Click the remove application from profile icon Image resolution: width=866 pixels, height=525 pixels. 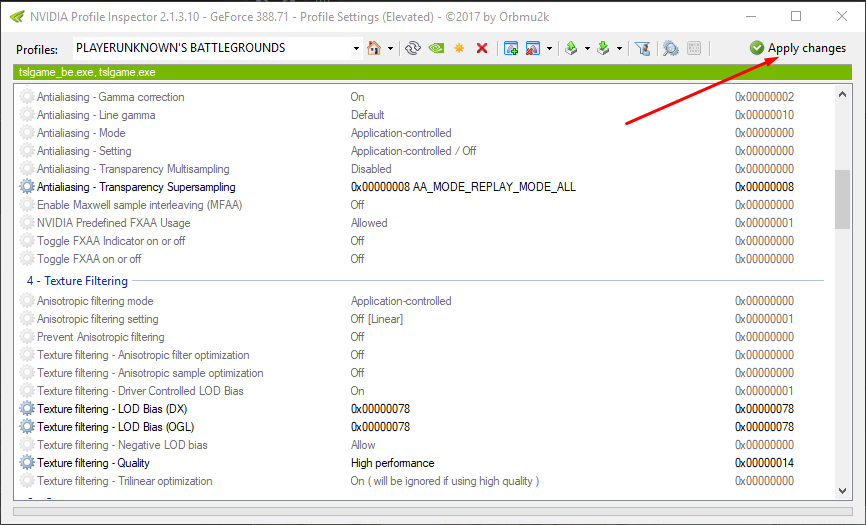point(533,48)
